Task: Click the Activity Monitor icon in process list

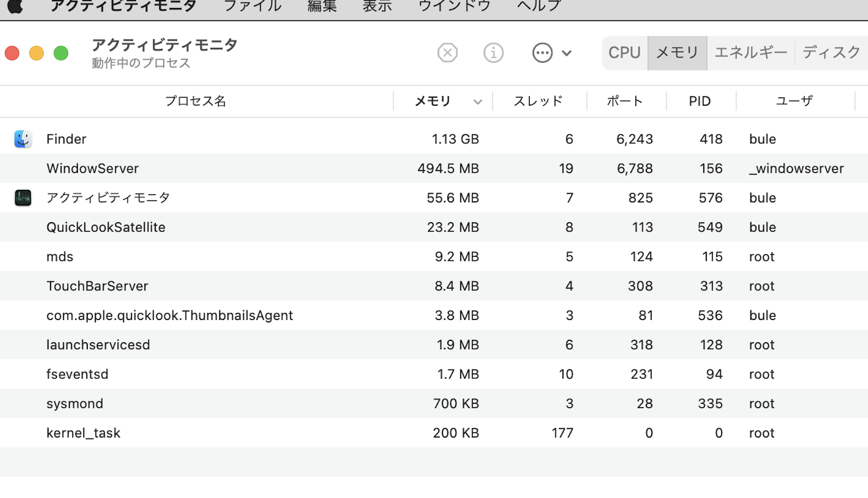Action: coord(23,198)
